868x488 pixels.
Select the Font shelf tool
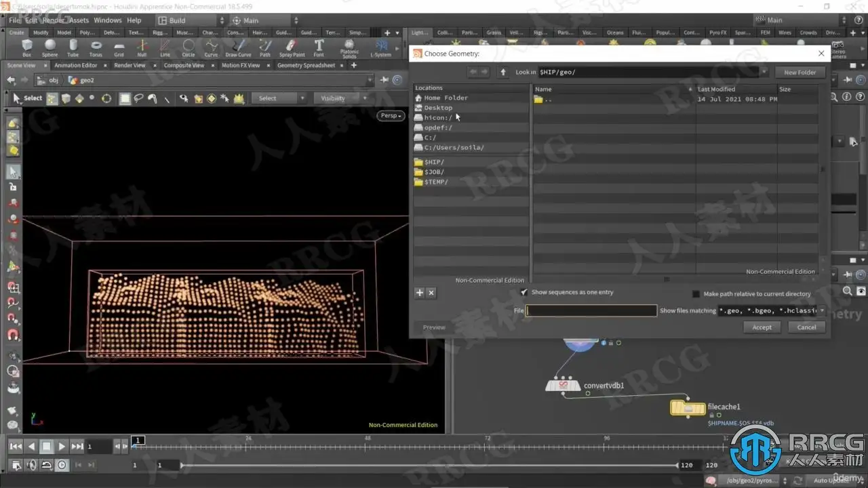click(319, 47)
